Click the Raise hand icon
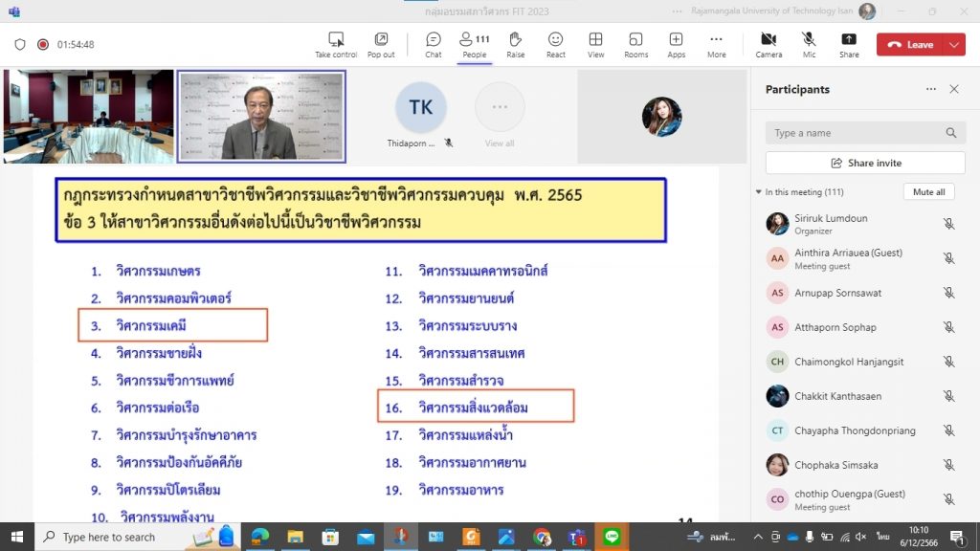 [515, 44]
